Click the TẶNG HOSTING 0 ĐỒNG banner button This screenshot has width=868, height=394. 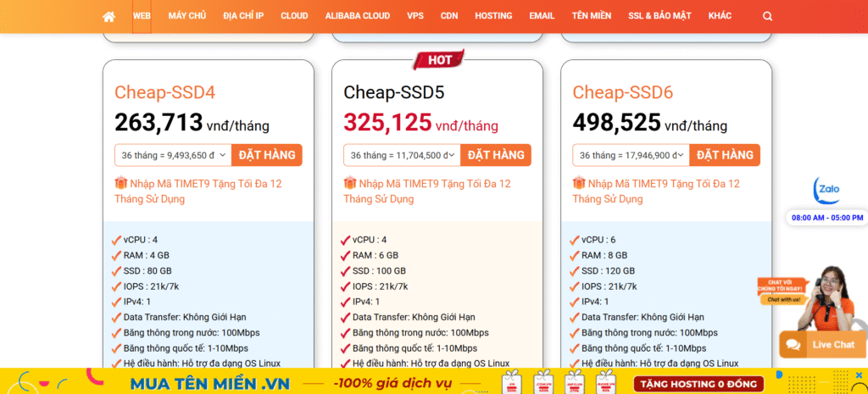tap(698, 383)
